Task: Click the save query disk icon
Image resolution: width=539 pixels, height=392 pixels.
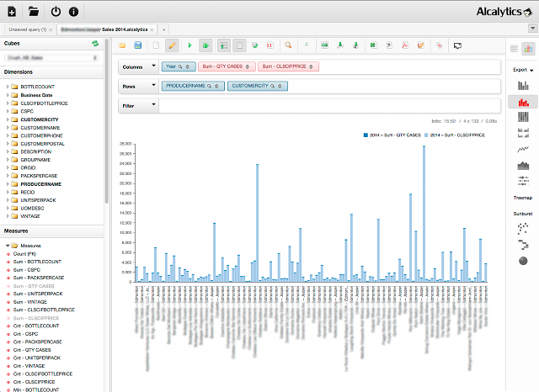Action: coord(138,45)
